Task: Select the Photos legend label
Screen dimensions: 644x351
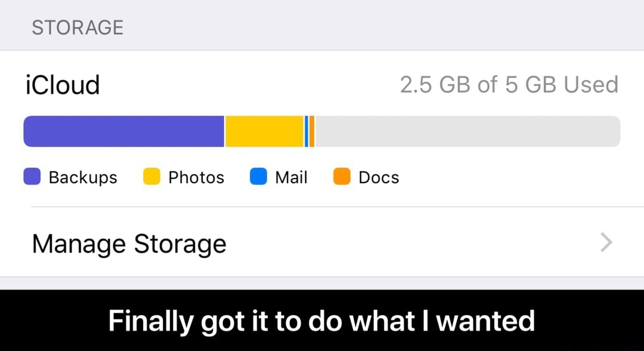Action: click(196, 177)
